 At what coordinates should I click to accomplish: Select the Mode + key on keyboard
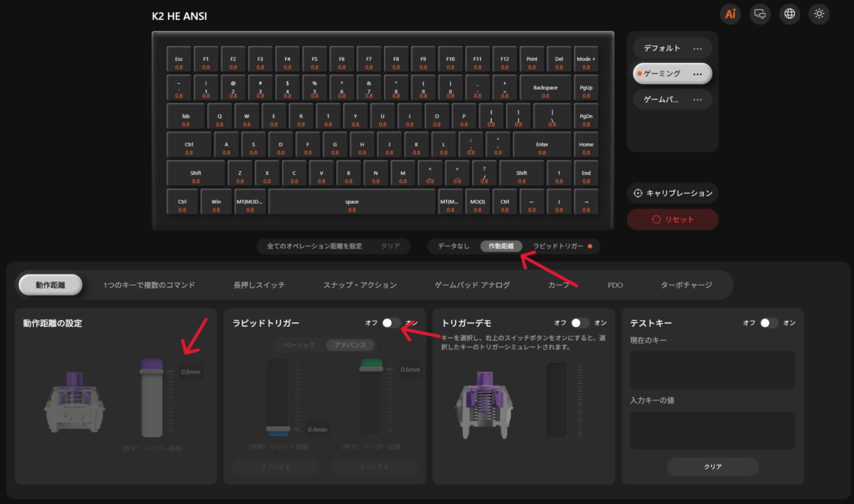586,59
